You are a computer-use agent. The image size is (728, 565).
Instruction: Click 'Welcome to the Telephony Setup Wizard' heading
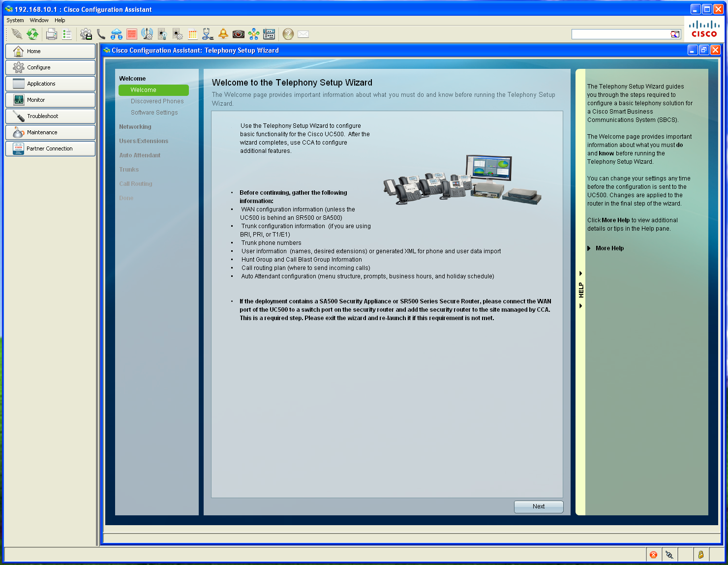[x=292, y=83]
